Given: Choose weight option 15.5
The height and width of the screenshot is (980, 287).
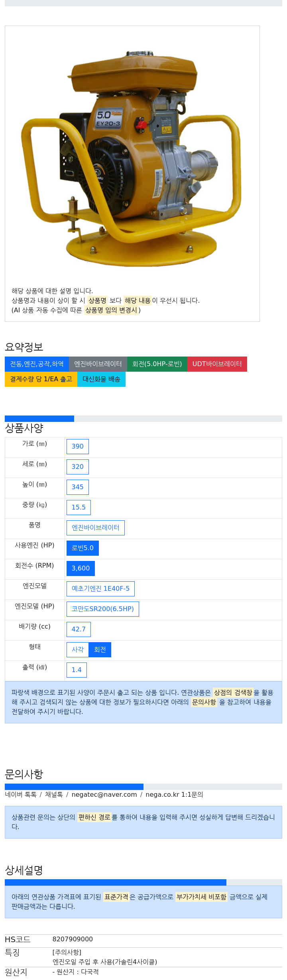Looking at the screenshot, I should click(x=79, y=508).
